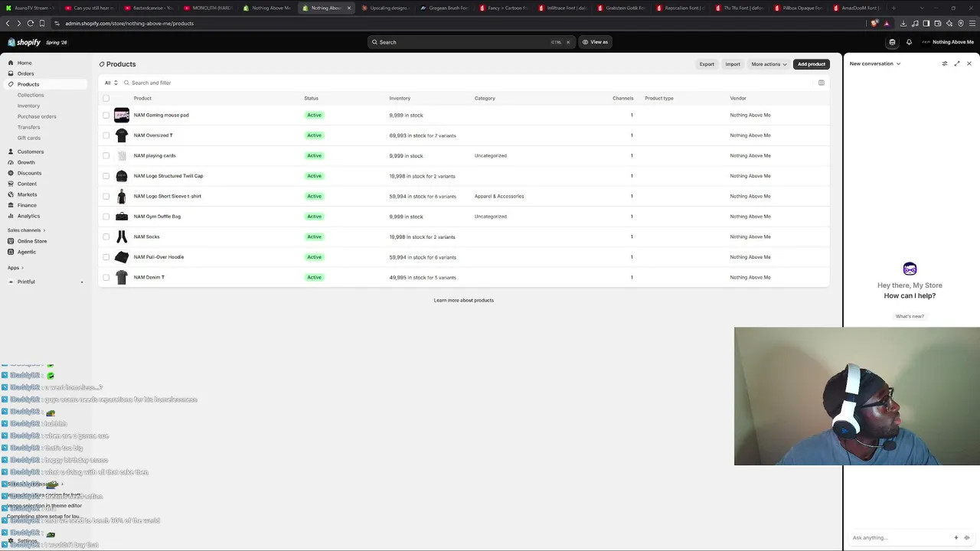This screenshot has width=980, height=551.
Task: Bookmark this page with the bookmark icon
Action: [41, 23]
